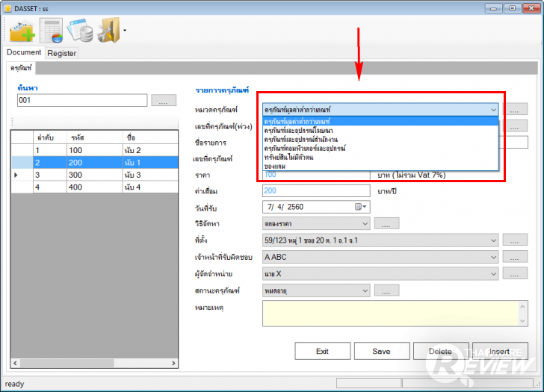Choose ครุภัณฑ์คอมพิวเตอร์และอุปกรณ์ in the dropdown list
This screenshot has height=392, width=544.
point(380,149)
